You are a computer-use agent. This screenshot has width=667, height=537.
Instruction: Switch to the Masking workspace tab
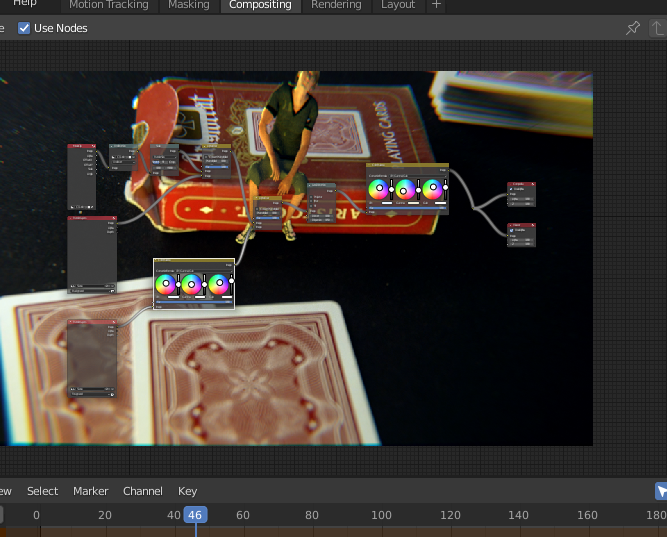[x=188, y=5]
